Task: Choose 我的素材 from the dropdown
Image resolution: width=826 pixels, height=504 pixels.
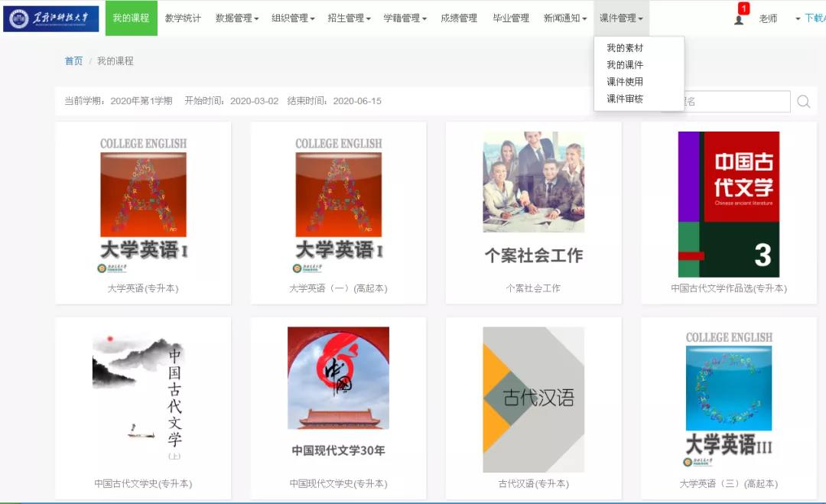Action: (x=625, y=48)
